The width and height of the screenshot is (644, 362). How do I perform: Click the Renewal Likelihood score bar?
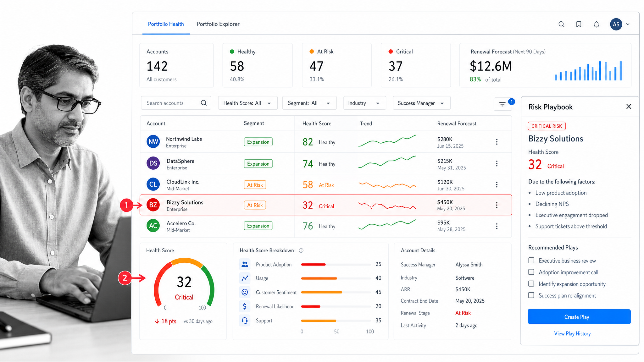click(336, 306)
